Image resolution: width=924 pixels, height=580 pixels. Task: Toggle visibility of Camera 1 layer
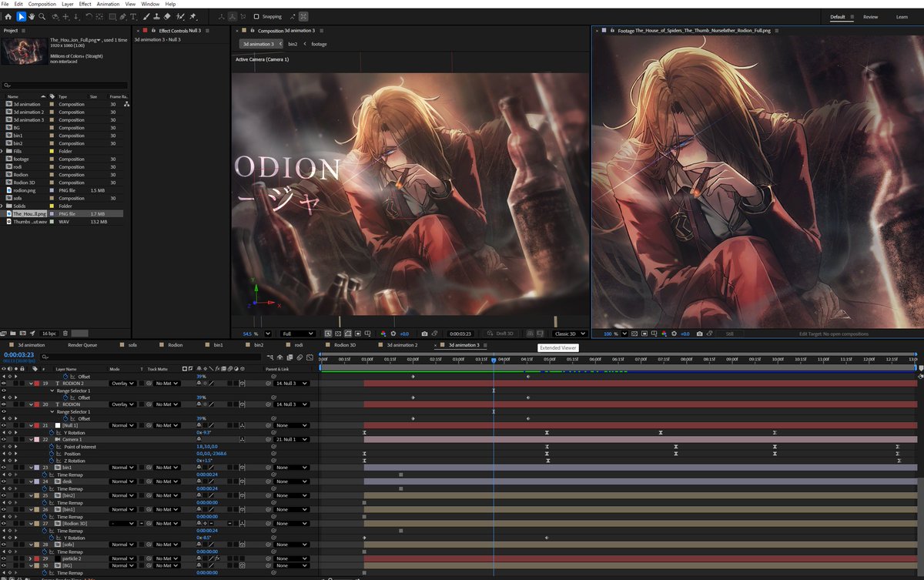pos(4,440)
